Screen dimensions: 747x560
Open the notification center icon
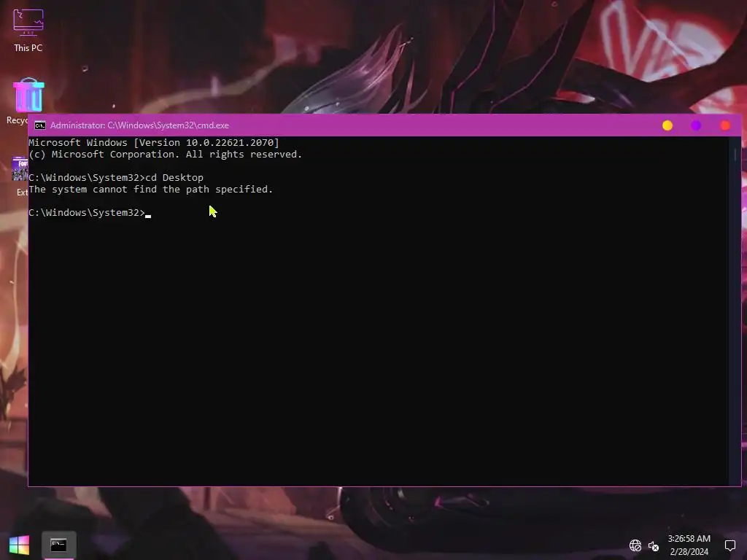pos(729,545)
